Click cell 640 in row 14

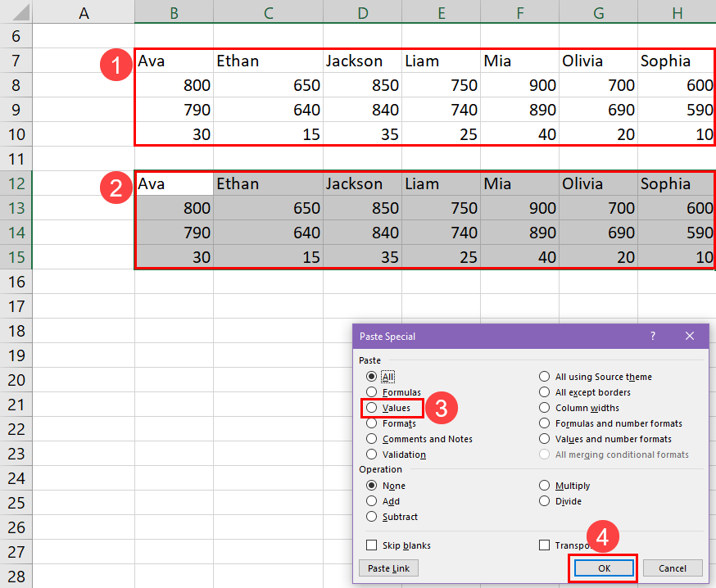pos(268,233)
